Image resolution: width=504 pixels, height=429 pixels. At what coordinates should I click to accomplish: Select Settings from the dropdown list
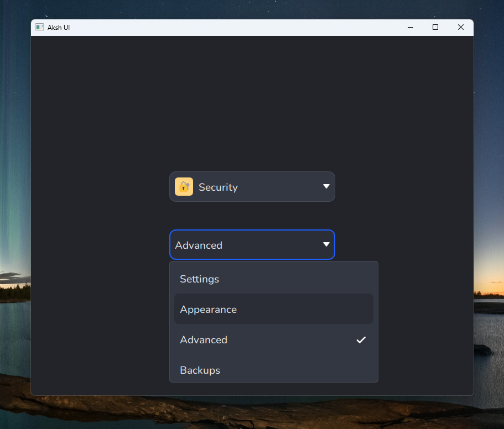pyautogui.click(x=273, y=279)
